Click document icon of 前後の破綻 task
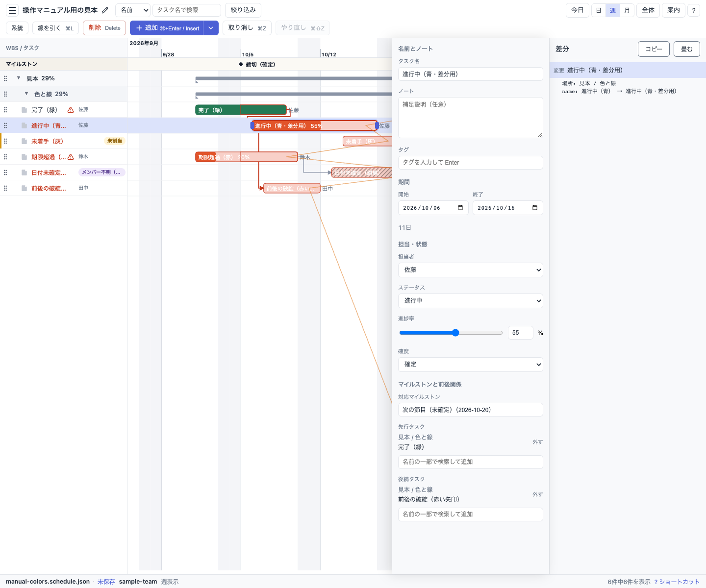Image resolution: width=706 pixels, height=588 pixels. tap(24, 188)
